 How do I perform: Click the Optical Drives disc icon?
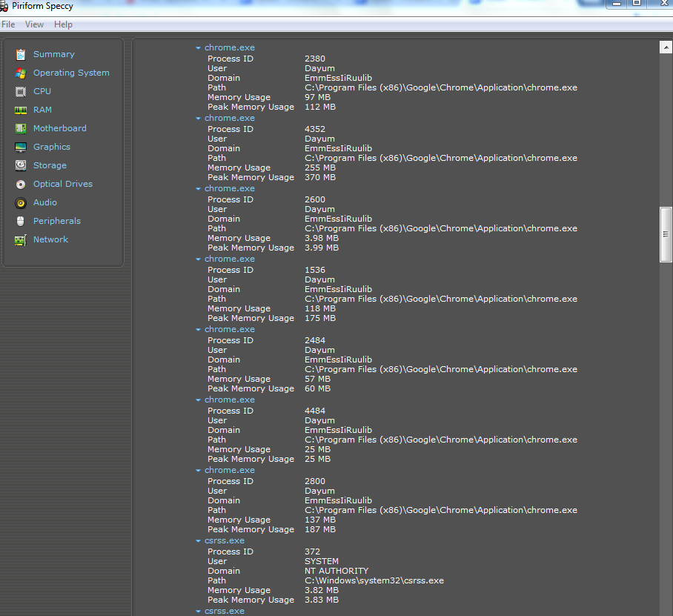coord(21,185)
